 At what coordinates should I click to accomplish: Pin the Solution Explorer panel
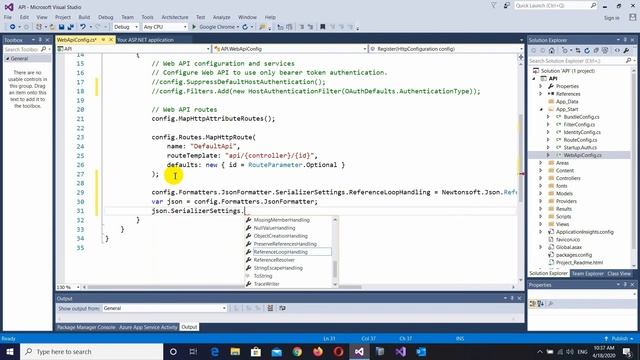pos(625,40)
